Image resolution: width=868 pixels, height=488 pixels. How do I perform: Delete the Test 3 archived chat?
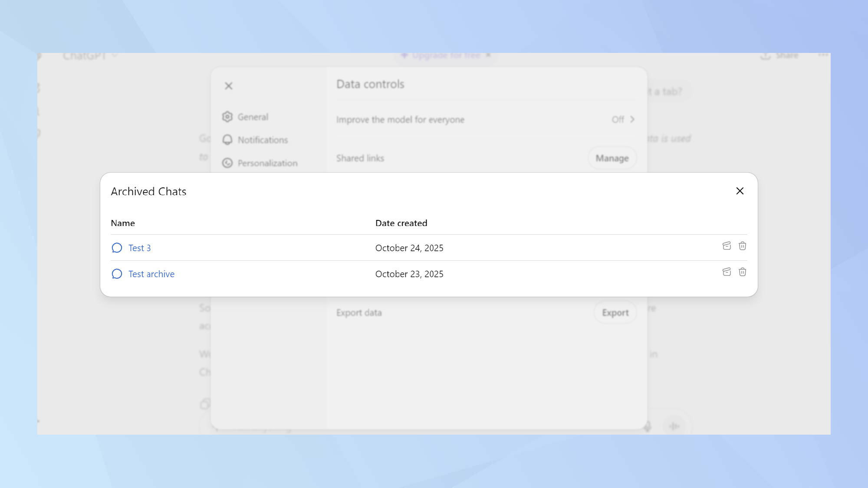pos(743,246)
